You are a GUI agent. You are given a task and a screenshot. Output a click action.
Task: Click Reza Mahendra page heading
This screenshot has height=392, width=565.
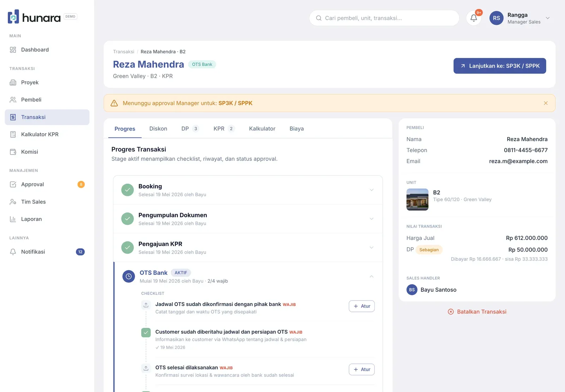[x=148, y=64]
